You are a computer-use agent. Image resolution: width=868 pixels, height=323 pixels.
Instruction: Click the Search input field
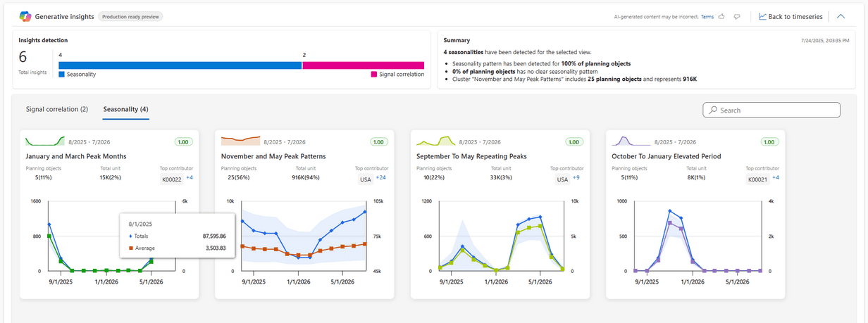(x=771, y=110)
